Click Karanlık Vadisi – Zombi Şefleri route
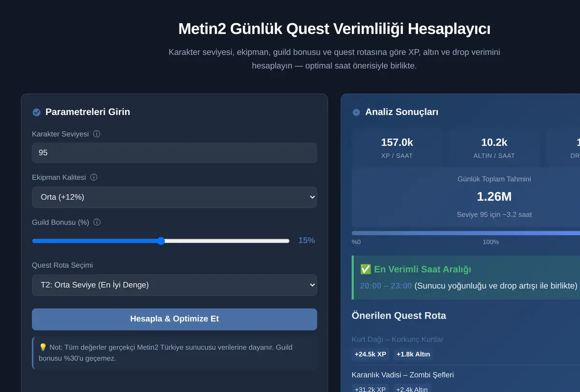Image resolution: width=580 pixels, height=392 pixels. [x=403, y=375]
